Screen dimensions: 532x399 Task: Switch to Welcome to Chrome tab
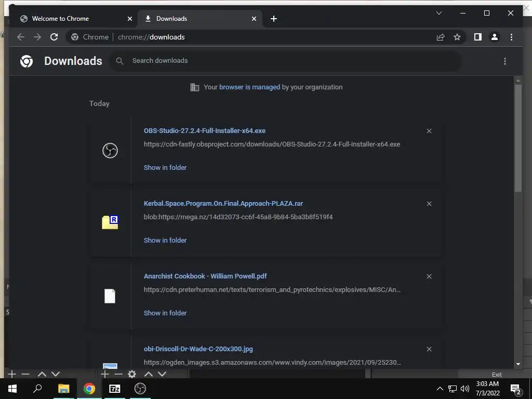(73, 19)
